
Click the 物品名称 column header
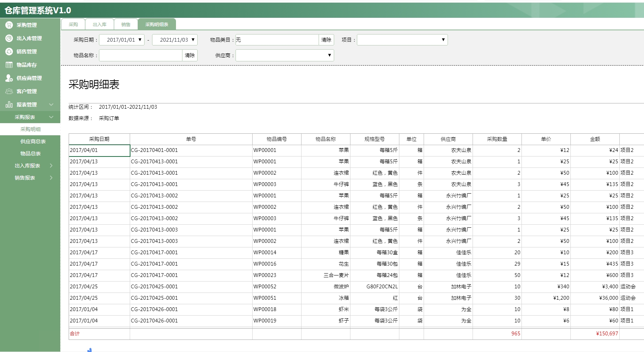click(326, 139)
